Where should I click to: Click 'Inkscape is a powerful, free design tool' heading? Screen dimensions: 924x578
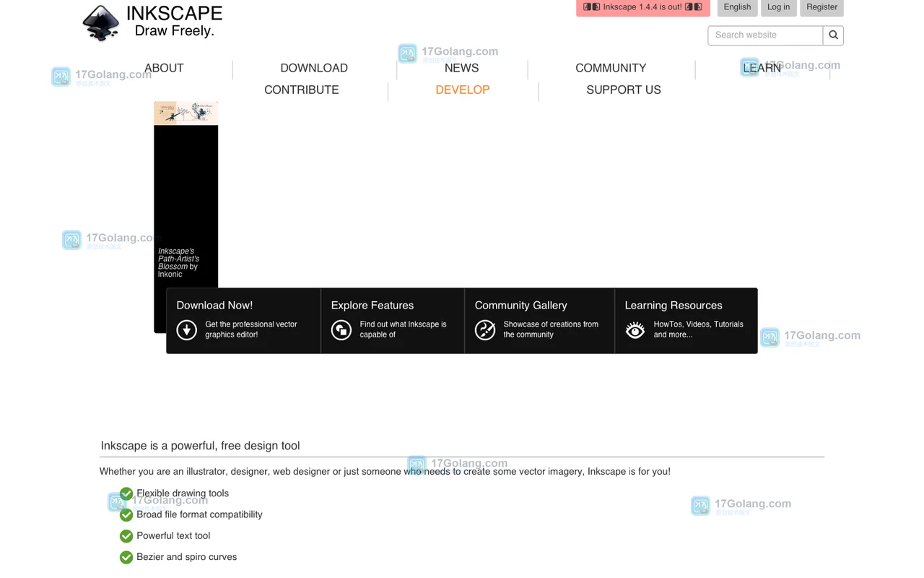coord(201,446)
